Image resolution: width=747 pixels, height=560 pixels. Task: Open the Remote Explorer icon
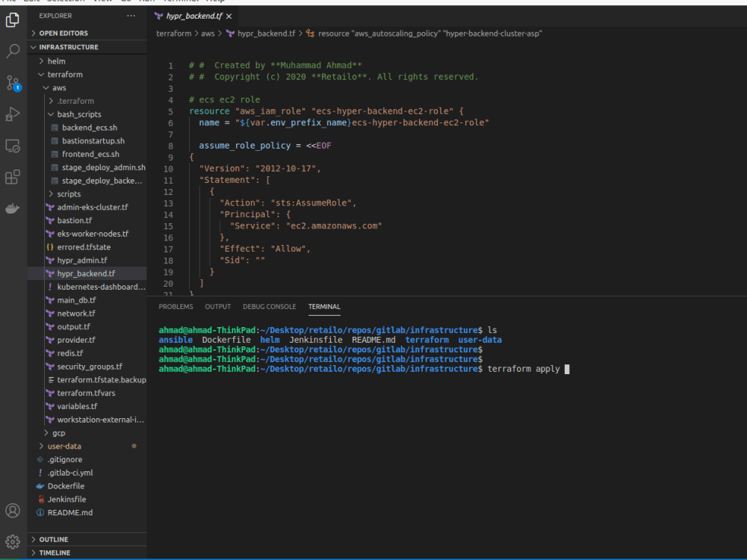tap(12, 146)
